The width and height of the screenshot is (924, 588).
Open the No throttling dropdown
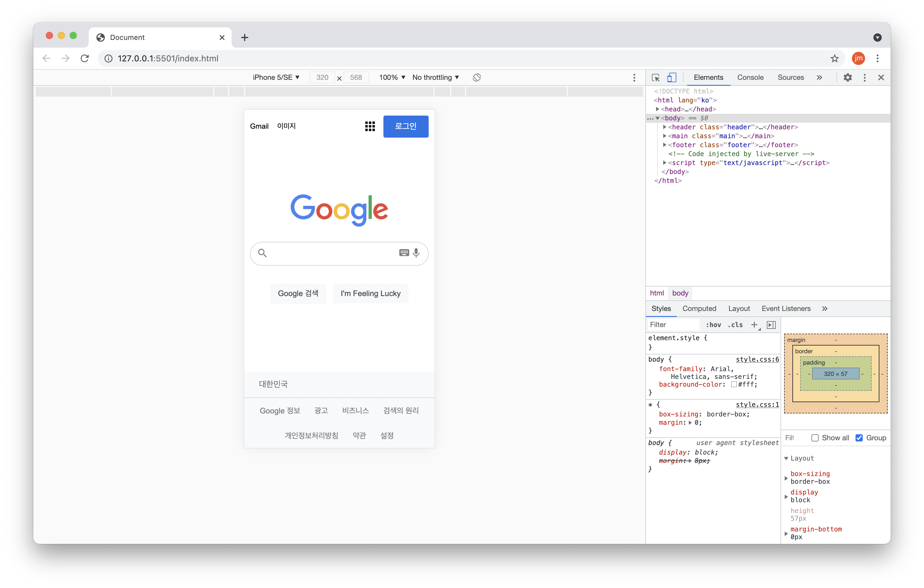click(436, 77)
